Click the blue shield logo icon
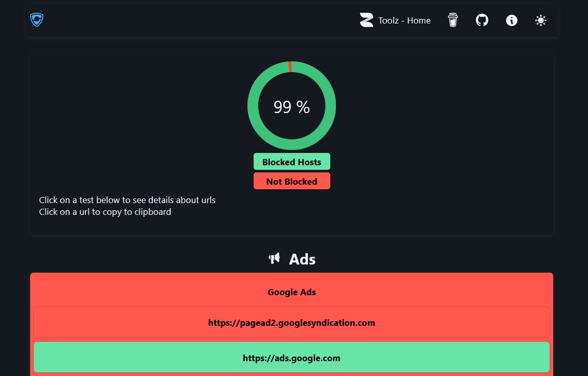The image size is (588, 376). (37, 20)
